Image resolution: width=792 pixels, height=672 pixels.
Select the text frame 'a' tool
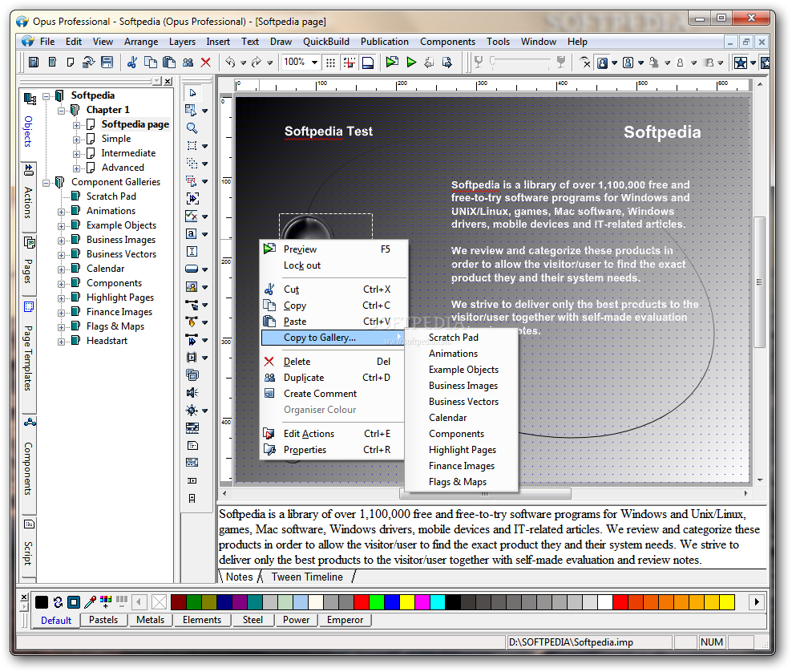pos(191,234)
